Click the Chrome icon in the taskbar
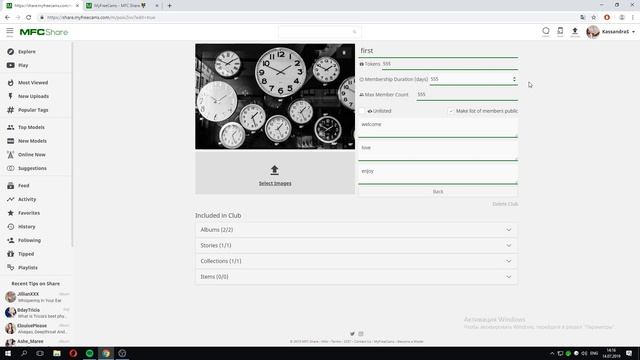 coord(106,353)
